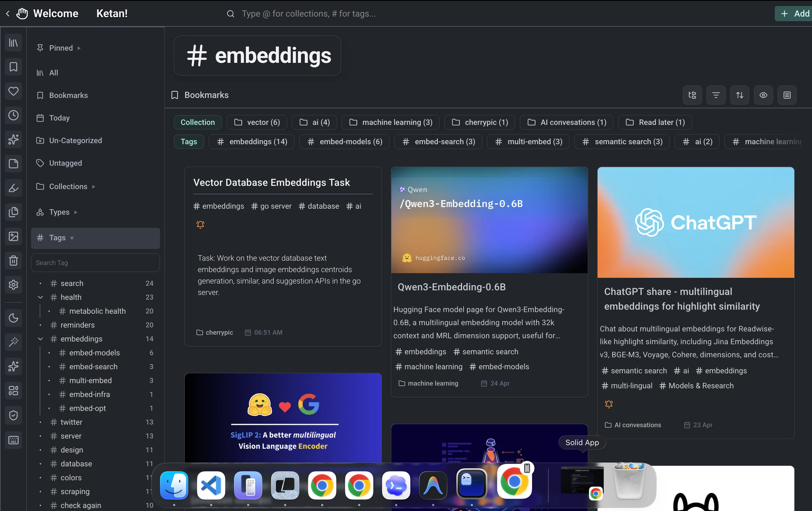
Task: Open Today in the sidebar
Action: 96,118
